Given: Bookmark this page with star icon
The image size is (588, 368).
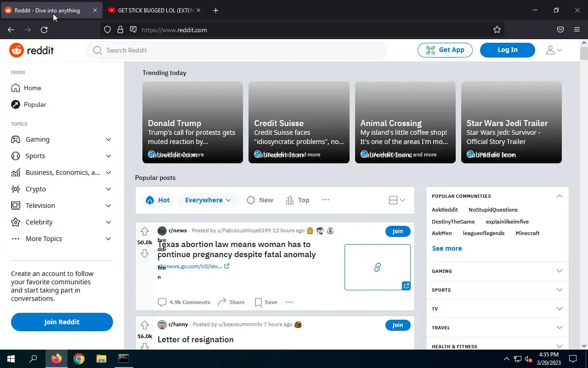Looking at the screenshot, I should point(497,30).
